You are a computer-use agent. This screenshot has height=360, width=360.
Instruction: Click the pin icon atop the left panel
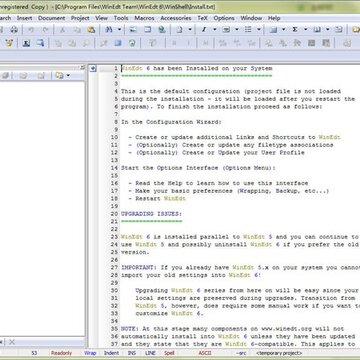82,67
